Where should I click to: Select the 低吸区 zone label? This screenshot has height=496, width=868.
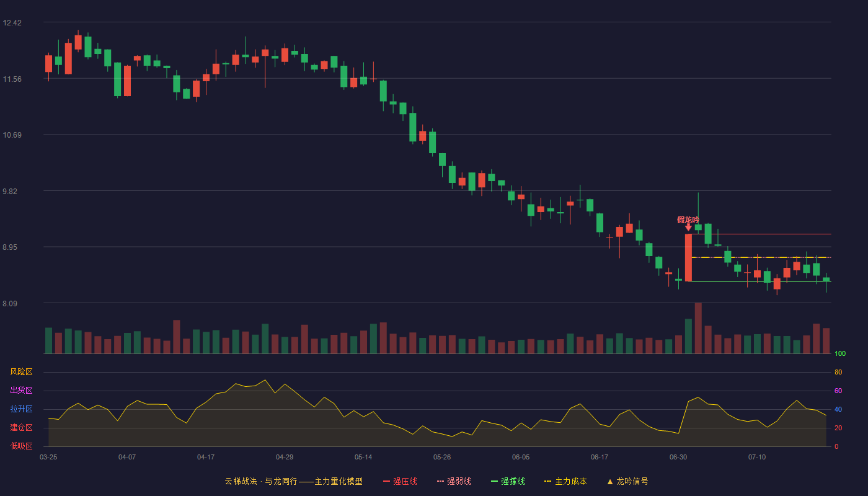coord(21,446)
